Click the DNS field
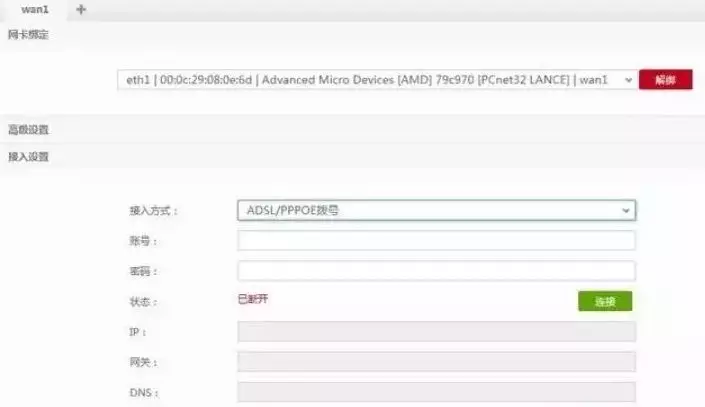The height and width of the screenshot is (407, 705). (x=437, y=392)
